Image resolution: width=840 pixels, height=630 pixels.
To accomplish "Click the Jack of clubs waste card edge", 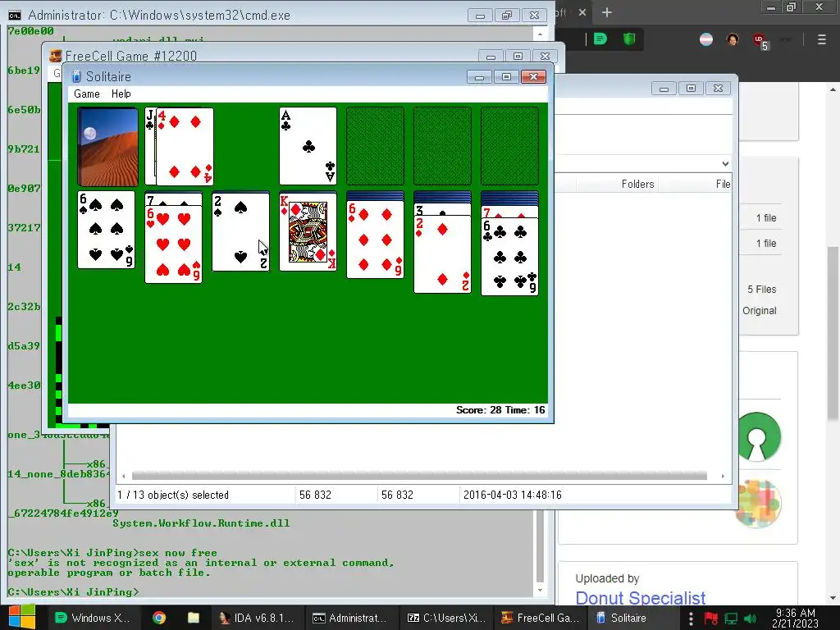I will tap(150, 146).
